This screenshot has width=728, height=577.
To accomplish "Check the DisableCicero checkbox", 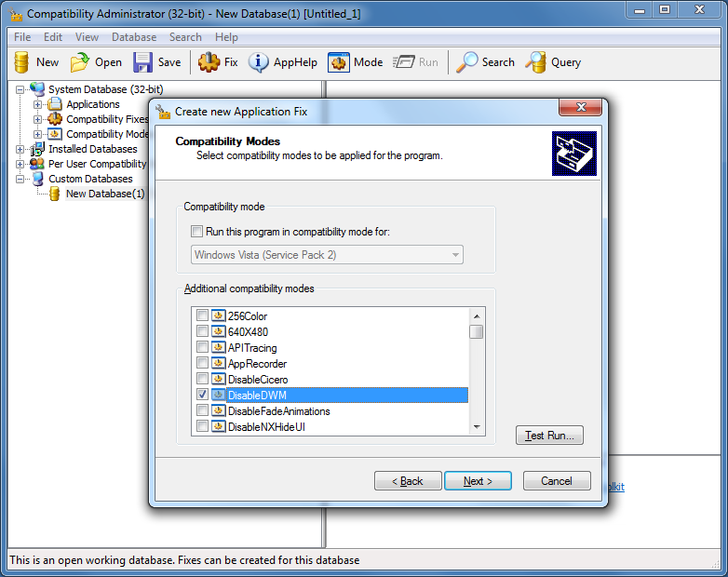I will coord(202,379).
